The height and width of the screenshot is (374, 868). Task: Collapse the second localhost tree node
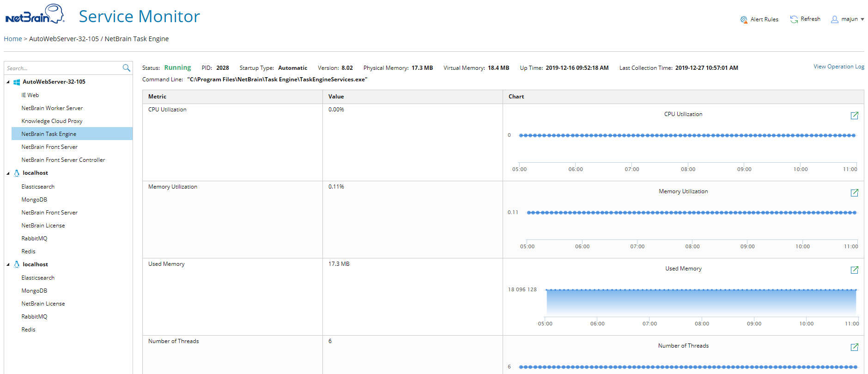pyautogui.click(x=8, y=265)
